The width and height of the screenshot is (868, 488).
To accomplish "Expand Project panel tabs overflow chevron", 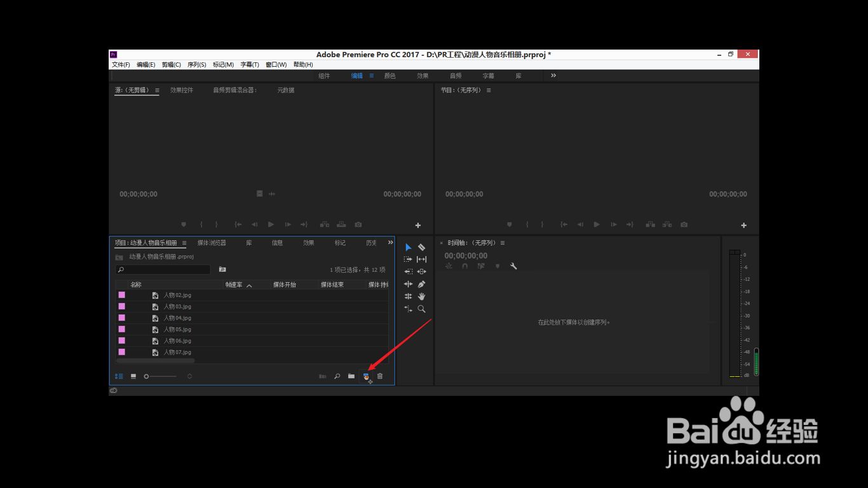I will (x=390, y=242).
